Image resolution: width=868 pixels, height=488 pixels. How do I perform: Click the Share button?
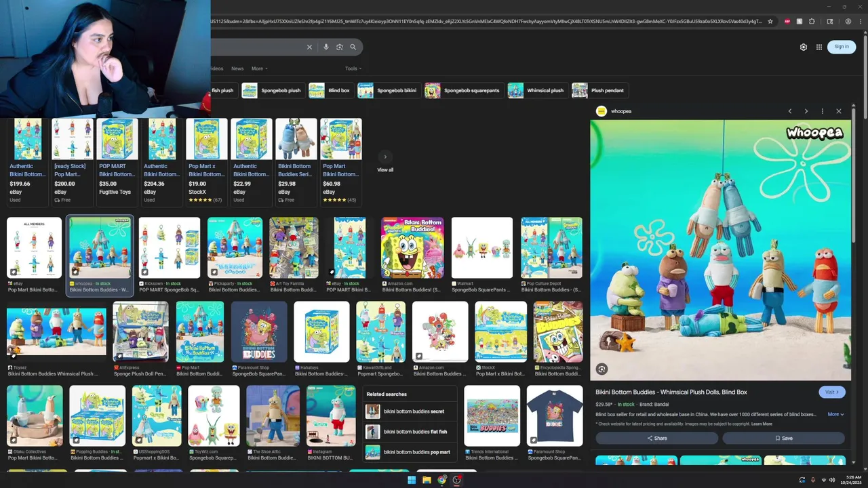(x=656, y=438)
